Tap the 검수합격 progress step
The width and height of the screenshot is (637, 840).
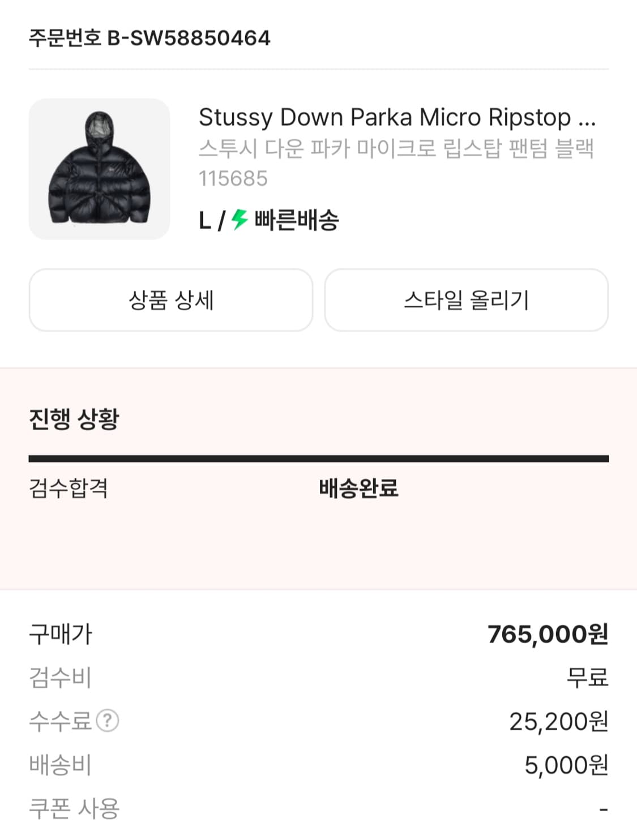pos(69,488)
